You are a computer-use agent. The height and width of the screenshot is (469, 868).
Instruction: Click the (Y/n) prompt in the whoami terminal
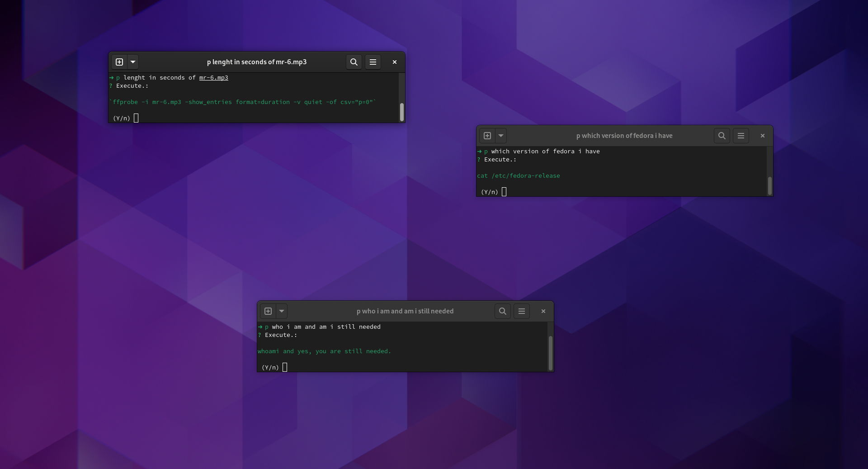(270, 368)
